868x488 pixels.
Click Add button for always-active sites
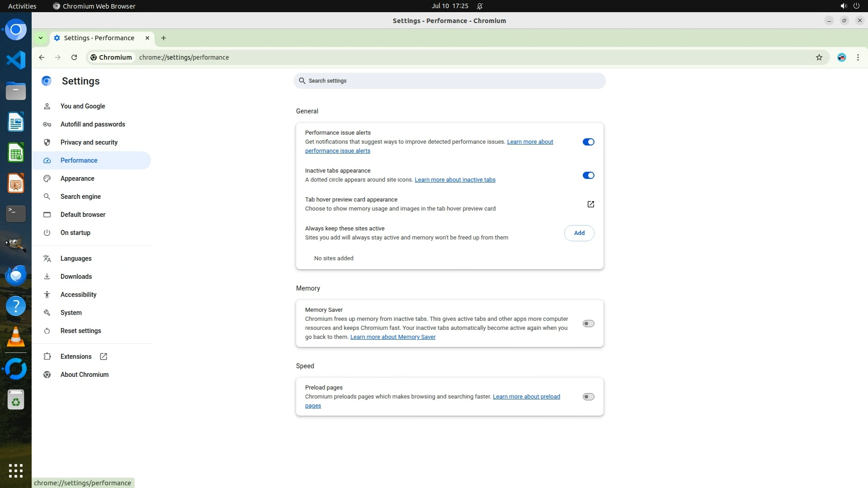(579, 233)
